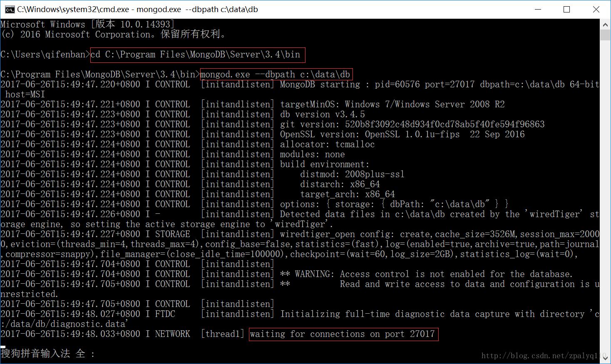
Task: Click the 'cd C:\Program Files\MongoDB\Server\3.4\bin' command
Action: tap(195, 54)
